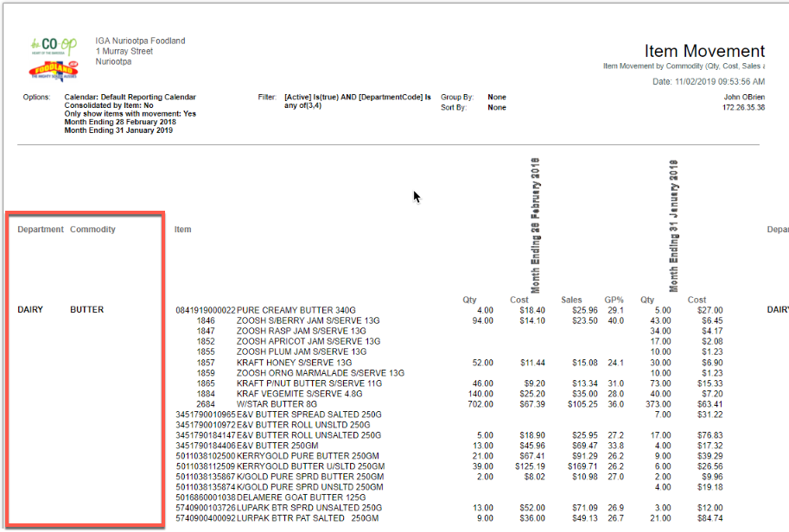Click item code 0841919000022
This screenshot has width=789, height=532.
(206, 310)
